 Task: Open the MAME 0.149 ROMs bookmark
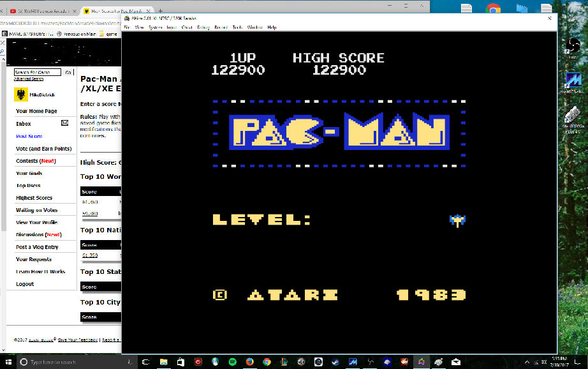27,34
